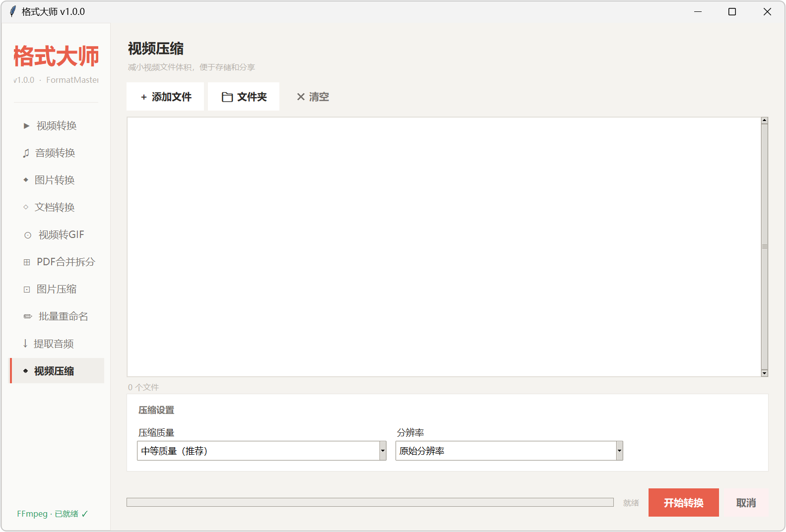Click the file list scrollbar down arrow
Viewport: 786px width, 532px height.
click(765, 373)
